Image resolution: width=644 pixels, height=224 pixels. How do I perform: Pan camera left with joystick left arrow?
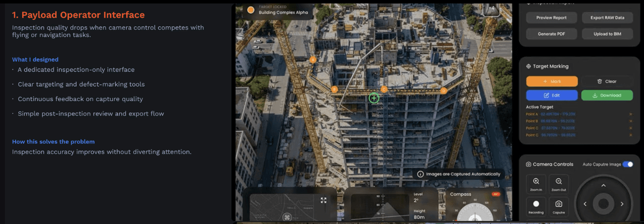pyautogui.click(x=585, y=204)
